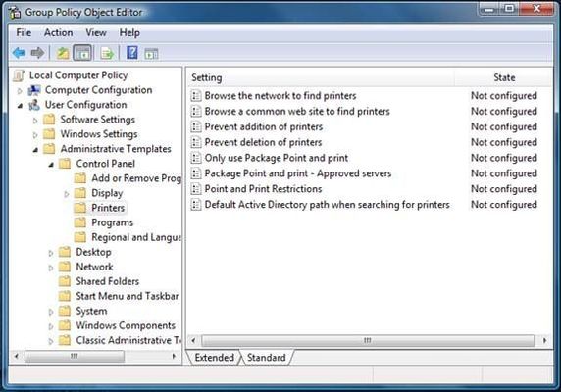
Task: Expand the System node
Action: tap(51, 312)
